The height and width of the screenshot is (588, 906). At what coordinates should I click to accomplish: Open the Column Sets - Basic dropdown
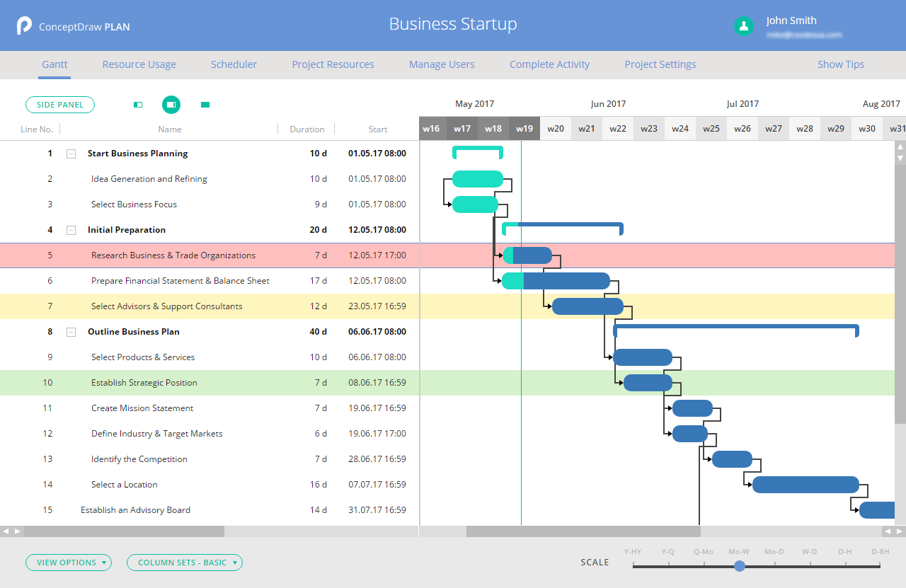(x=184, y=563)
